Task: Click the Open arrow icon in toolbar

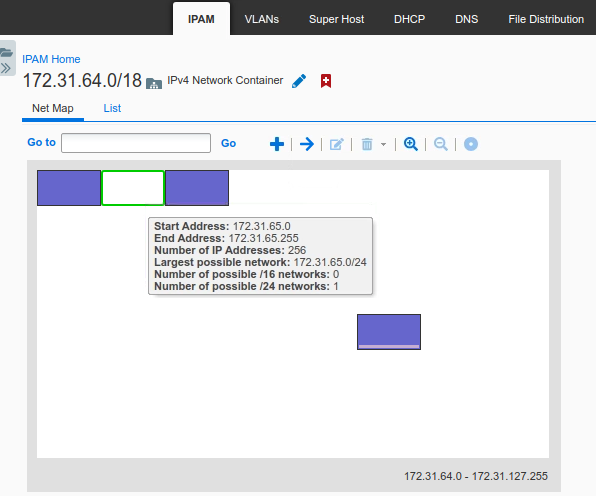Action: (x=307, y=144)
